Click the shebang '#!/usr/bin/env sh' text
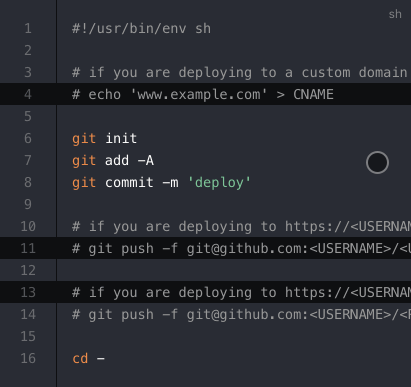The height and width of the screenshot is (387, 411). tap(142, 29)
